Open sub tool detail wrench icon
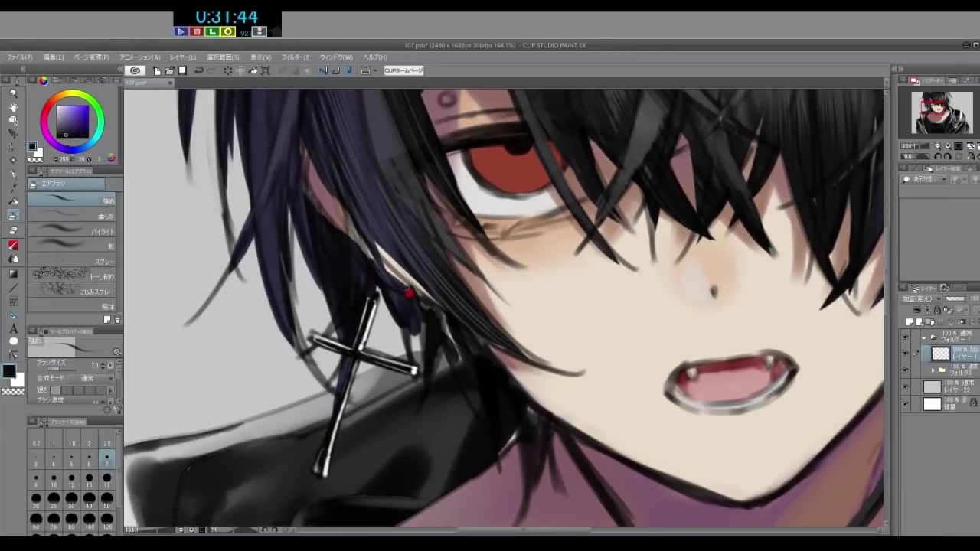980x551 pixels. pyautogui.click(x=119, y=410)
